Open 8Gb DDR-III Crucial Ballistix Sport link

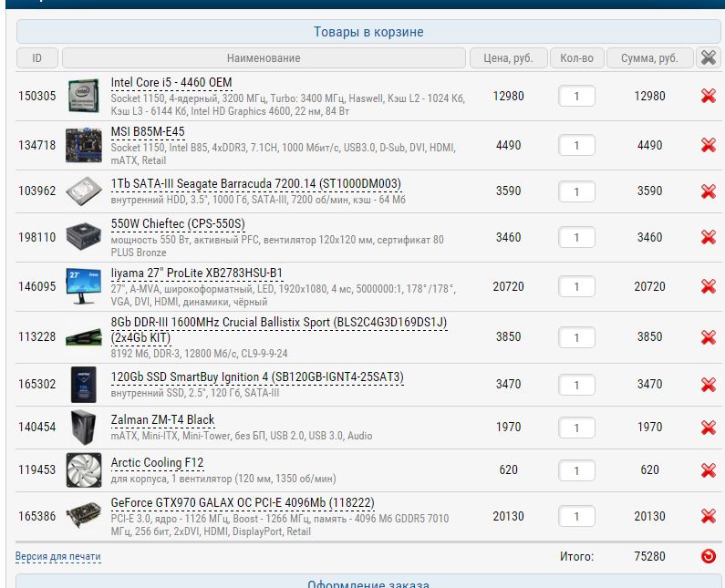pyautogui.click(x=279, y=330)
